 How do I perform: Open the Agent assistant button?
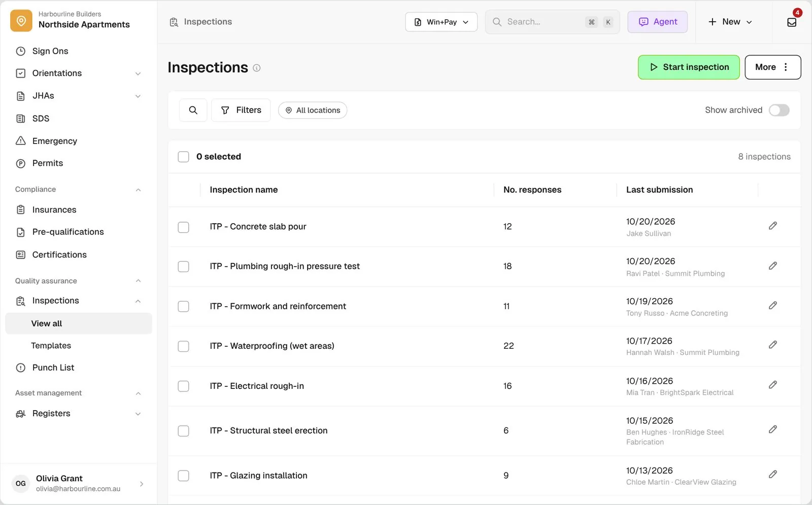[658, 22]
